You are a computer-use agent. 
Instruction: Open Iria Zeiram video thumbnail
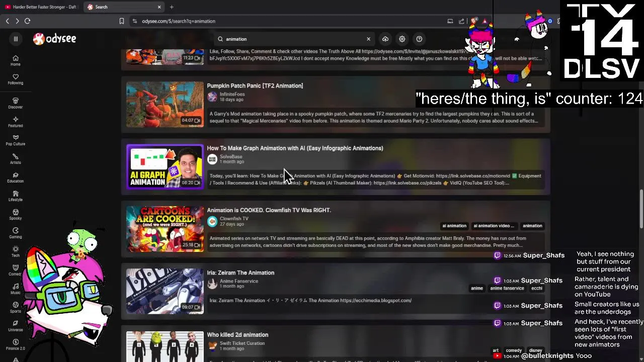click(165, 291)
